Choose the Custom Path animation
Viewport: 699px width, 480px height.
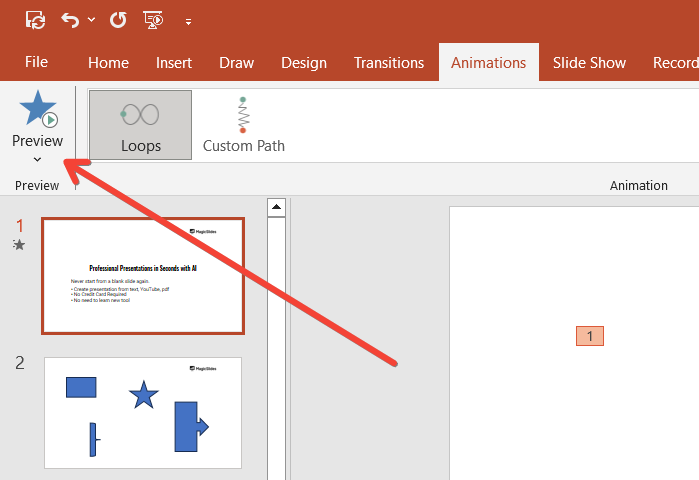click(x=243, y=125)
